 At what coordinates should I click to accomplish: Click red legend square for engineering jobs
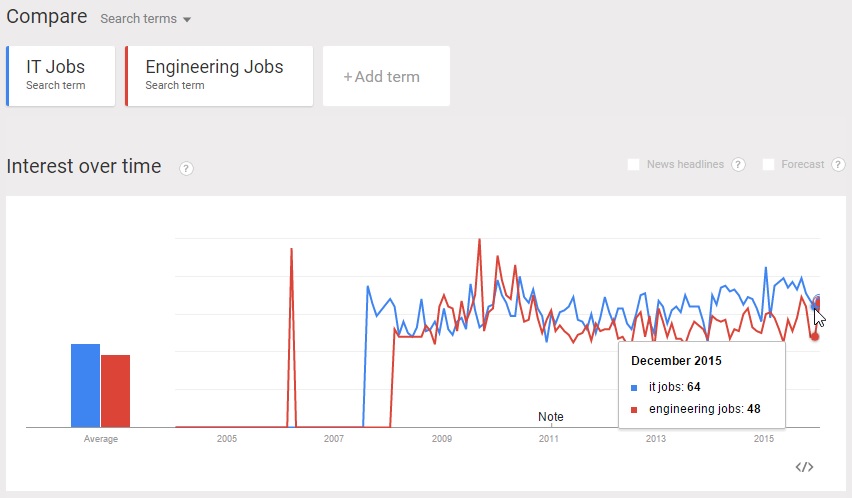(635, 409)
